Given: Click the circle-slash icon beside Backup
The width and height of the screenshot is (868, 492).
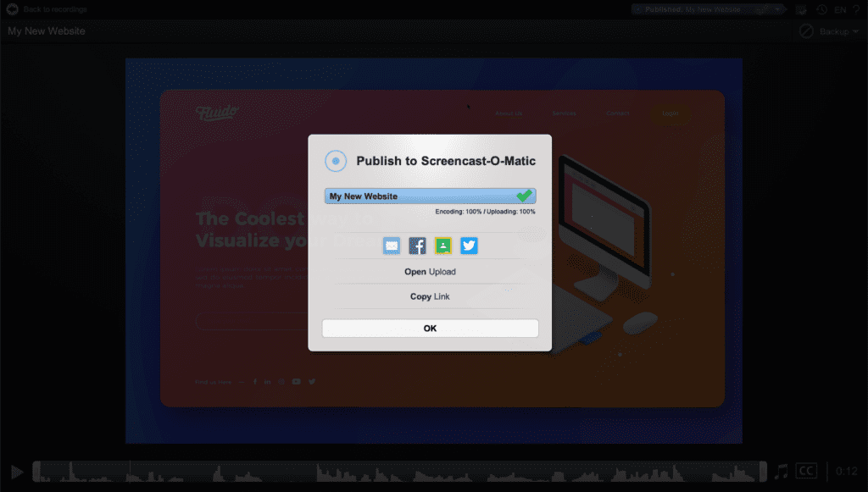Looking at the screenshot, I should pos(806,31).
